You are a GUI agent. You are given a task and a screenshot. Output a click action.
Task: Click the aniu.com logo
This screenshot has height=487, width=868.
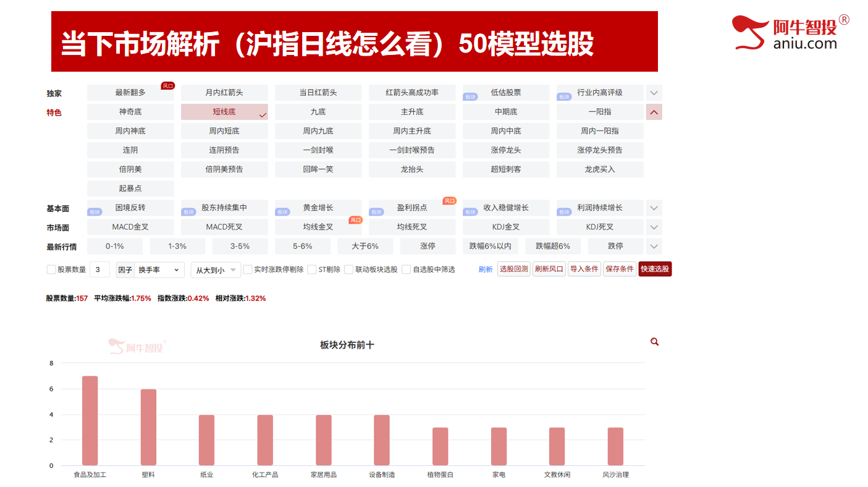790,33
